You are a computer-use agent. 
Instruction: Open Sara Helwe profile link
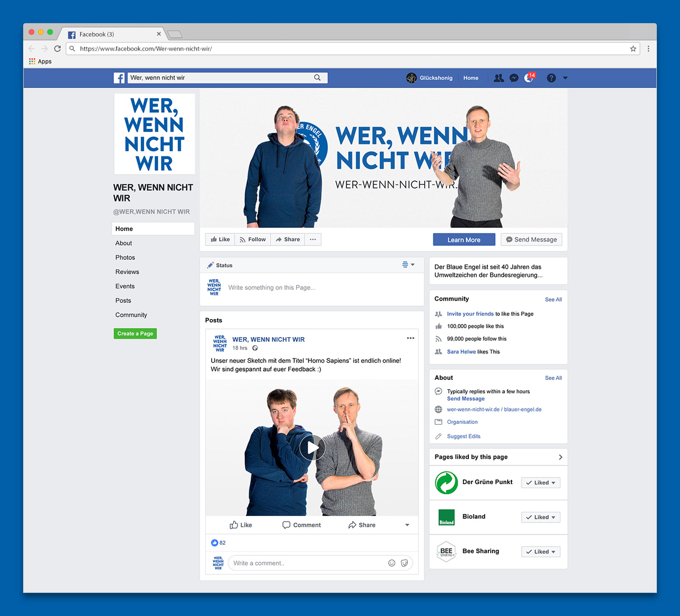pos(461,352)
